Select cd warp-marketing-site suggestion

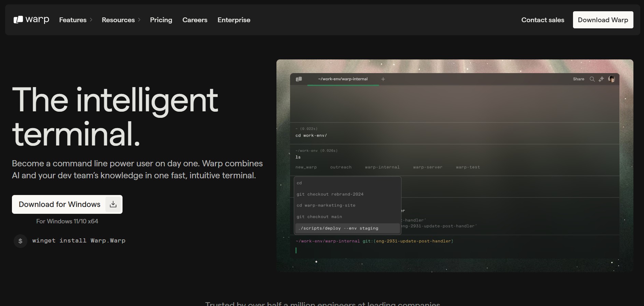tap(347, 205)
